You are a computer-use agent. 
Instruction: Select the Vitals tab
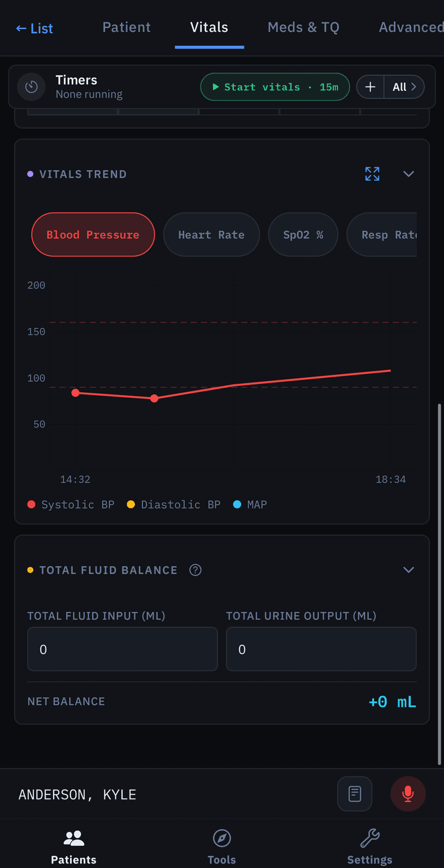209,27
